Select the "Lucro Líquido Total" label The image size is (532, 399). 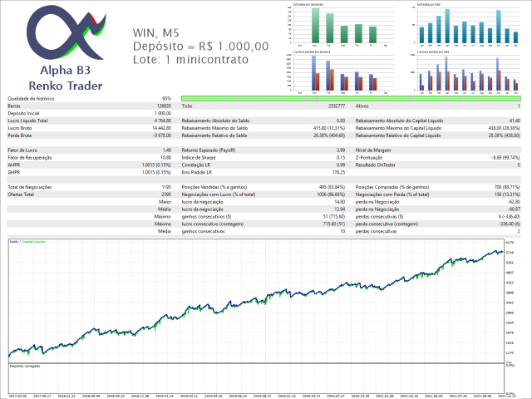27,121
